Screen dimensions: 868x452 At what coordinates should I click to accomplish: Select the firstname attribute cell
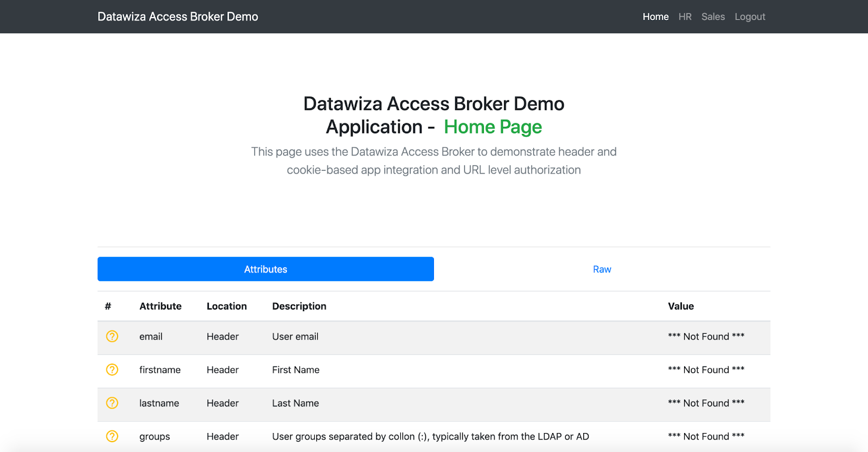click(x=160, y=370)
